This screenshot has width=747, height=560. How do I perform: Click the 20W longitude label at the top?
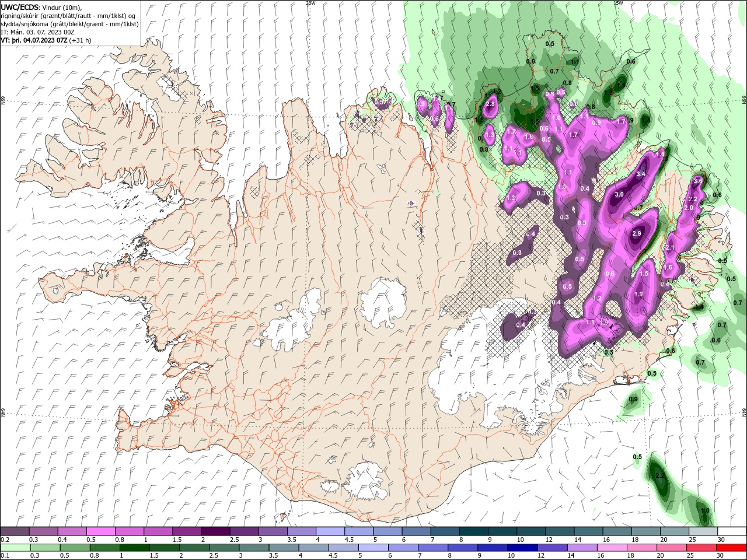310,3
